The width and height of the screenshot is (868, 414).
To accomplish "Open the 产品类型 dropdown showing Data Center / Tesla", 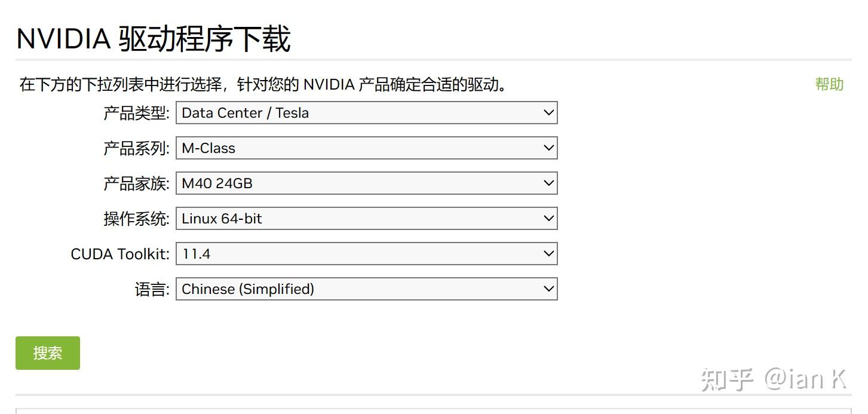I will tap(366, 113).
